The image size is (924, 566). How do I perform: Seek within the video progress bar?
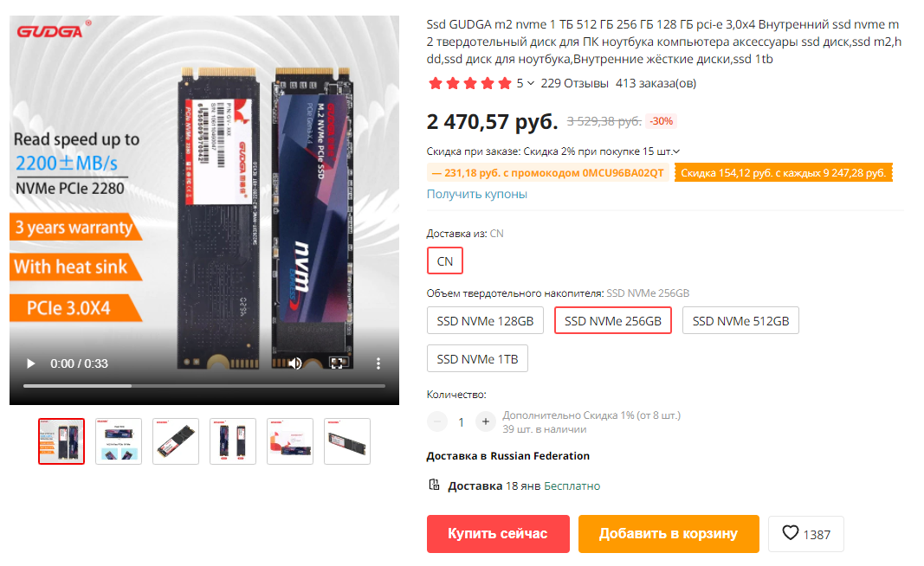tap(204, 386)
